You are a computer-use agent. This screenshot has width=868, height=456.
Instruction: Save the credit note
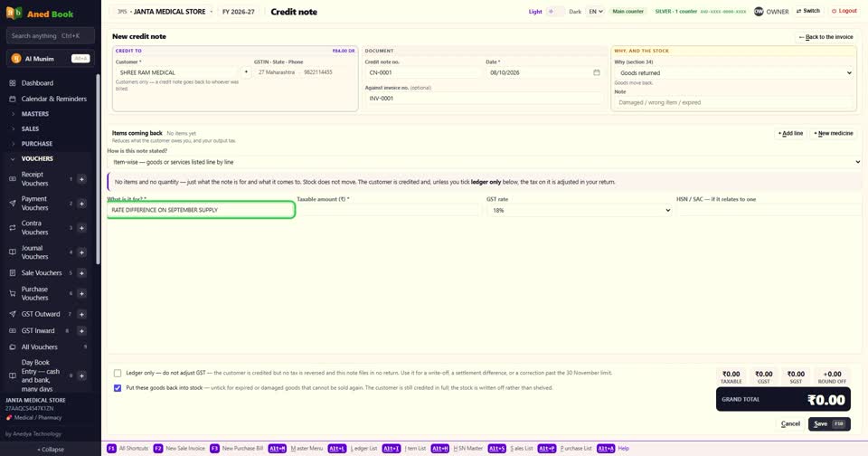[x=829, y=423]
